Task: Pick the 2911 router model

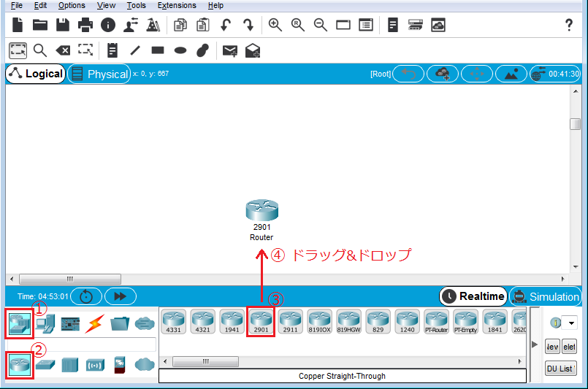Action: 291,322
